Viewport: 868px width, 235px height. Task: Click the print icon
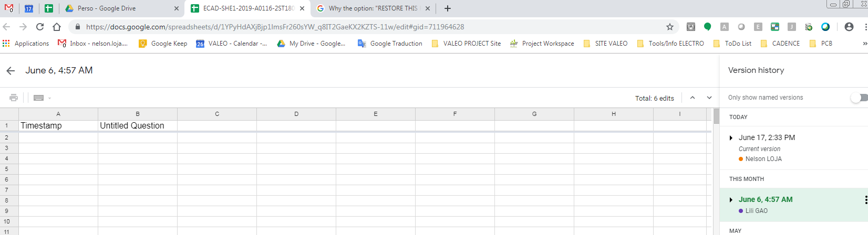[x=14, y=98]
